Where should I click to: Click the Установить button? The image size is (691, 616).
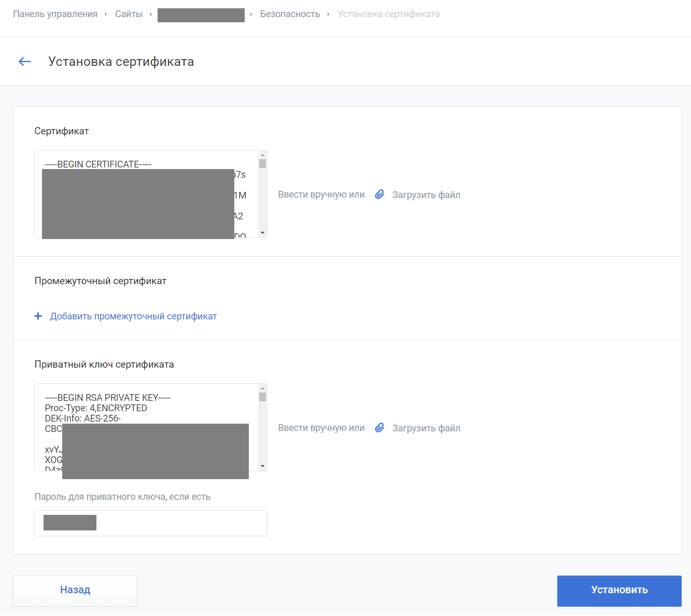[619, 591]
